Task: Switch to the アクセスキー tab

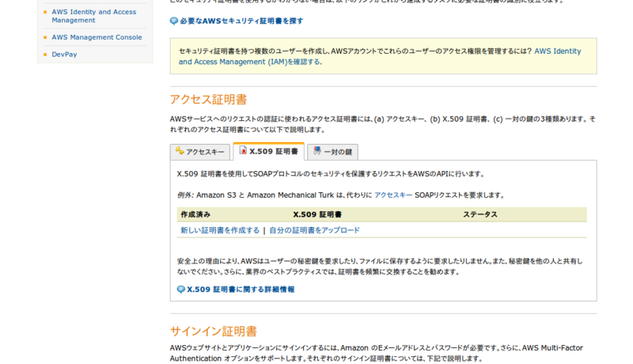Action: pos(200,152)
